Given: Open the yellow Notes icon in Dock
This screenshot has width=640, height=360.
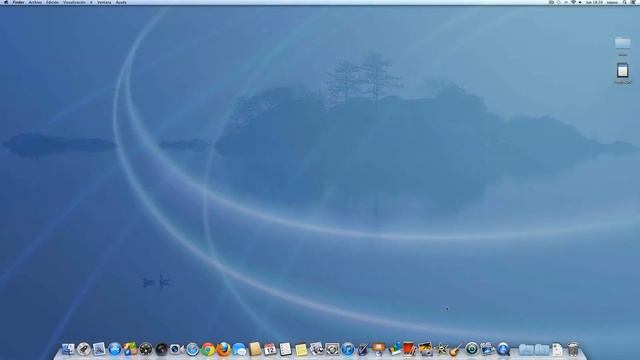Looking at the screenshot, I should click(301, 350).
